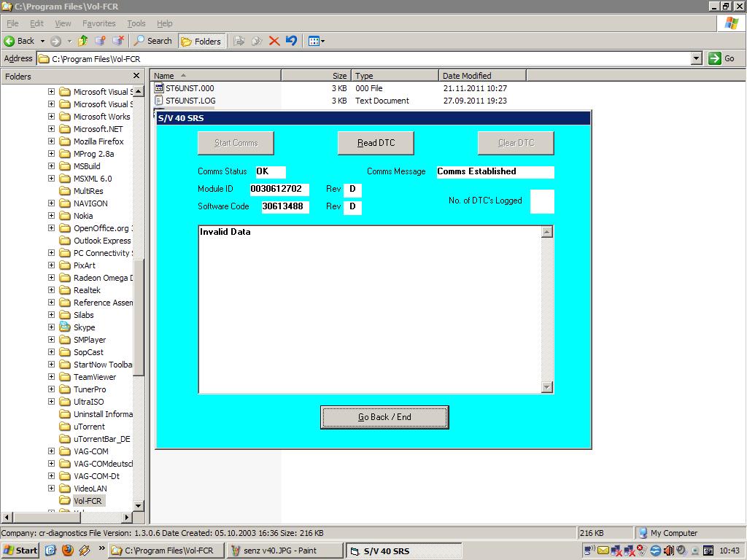Screen dimensions: 747x560
Task: Open the Back button history dropdown arrow
Action: pos(42,42)
